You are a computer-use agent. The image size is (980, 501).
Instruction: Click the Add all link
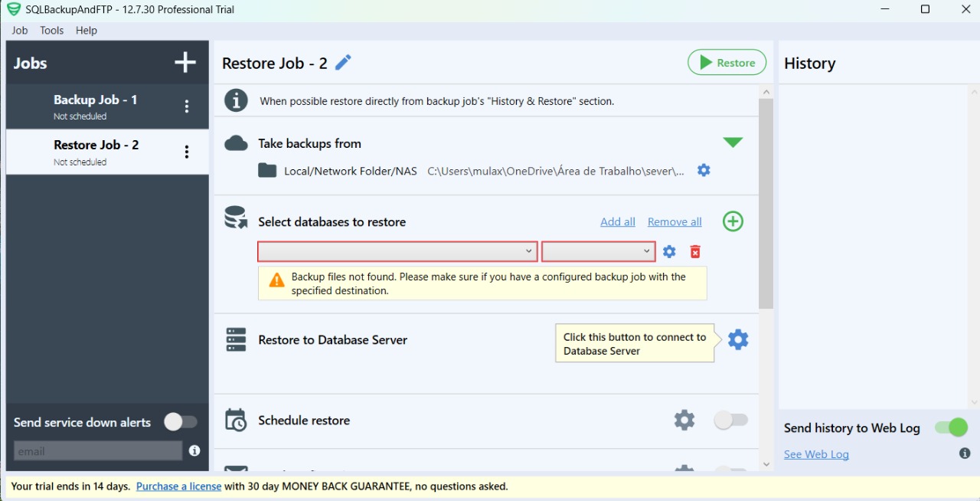[x=618, y=222]
